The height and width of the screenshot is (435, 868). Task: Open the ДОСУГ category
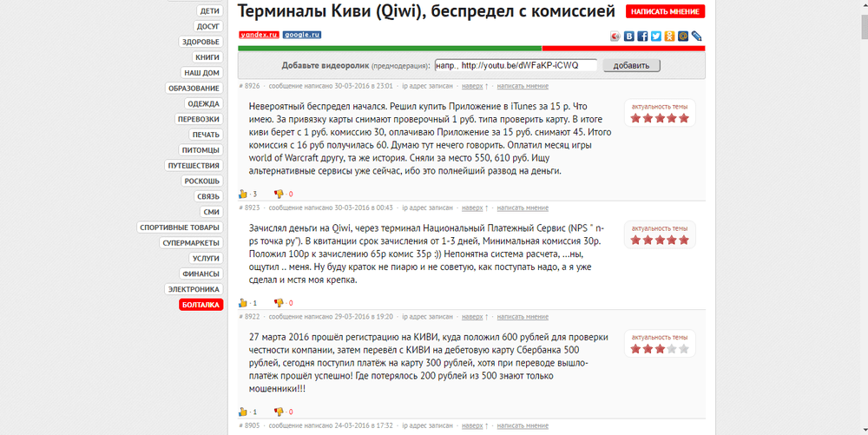208,27
